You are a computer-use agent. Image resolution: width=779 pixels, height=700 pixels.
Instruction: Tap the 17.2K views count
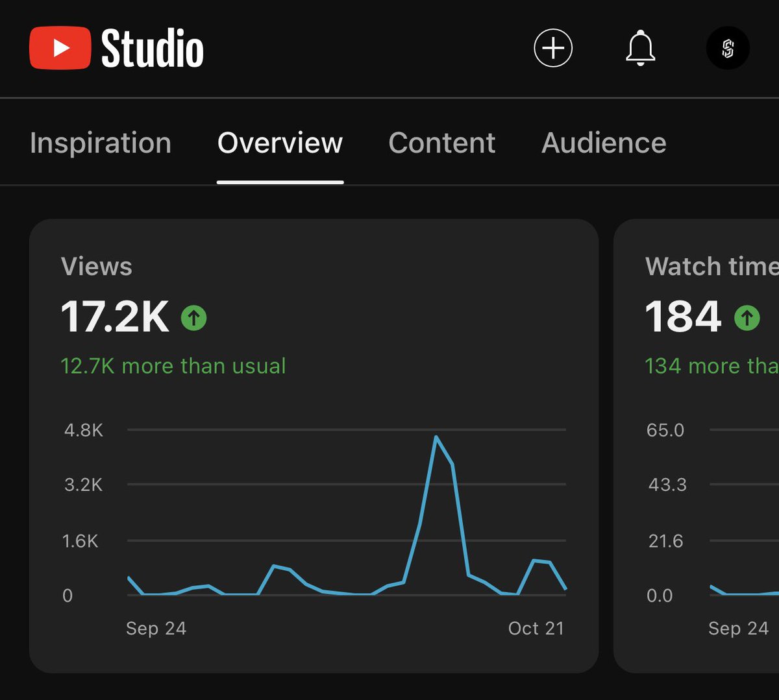pyautogui.click(x=115, y=317)
